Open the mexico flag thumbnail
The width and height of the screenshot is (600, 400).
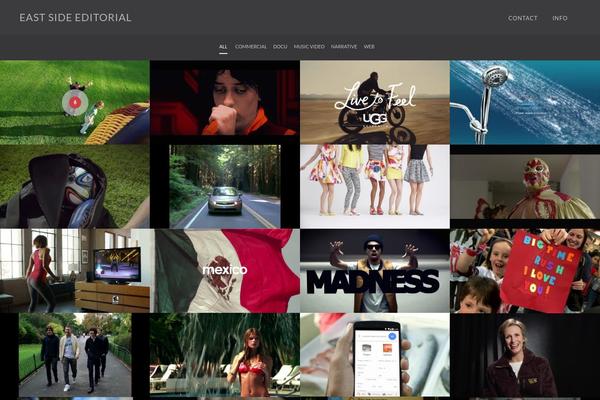click(x=225, y=271)
